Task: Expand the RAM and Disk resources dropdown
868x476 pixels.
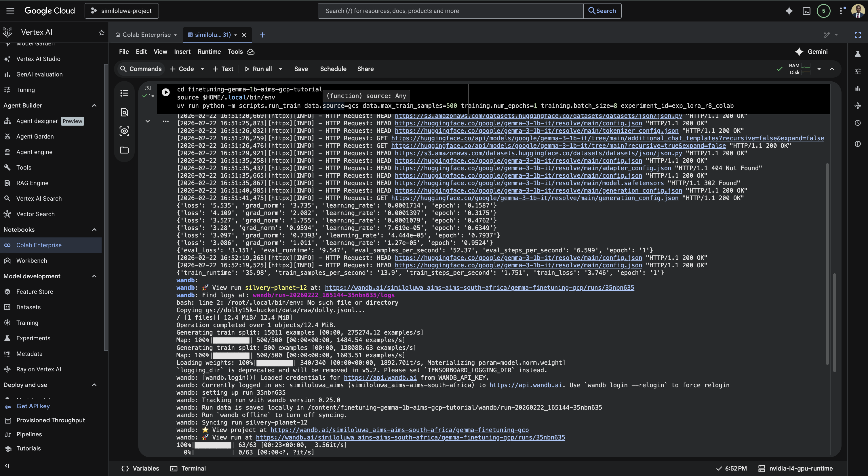Action: coord(819,69)
